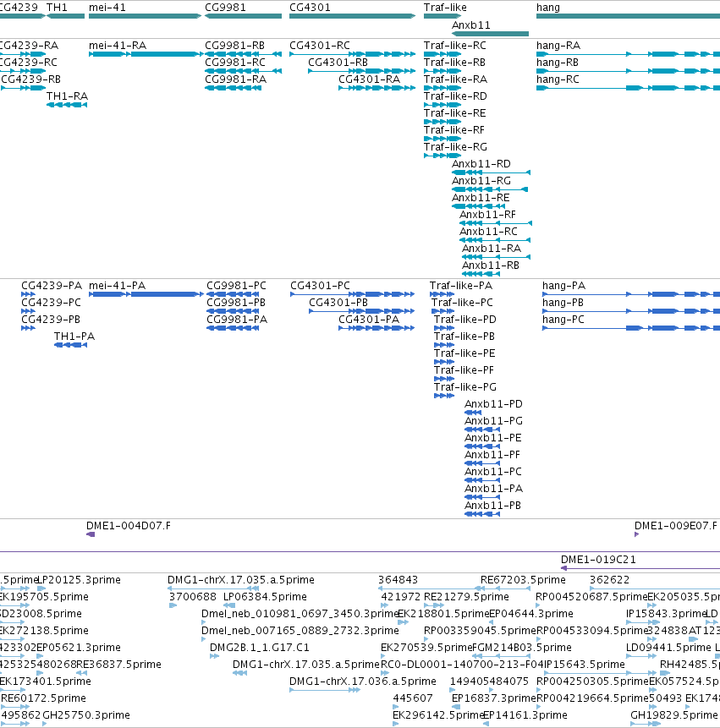
Task: Click feature DMG2B.1_1.G17.C1
Action: (x=260, y=647)
